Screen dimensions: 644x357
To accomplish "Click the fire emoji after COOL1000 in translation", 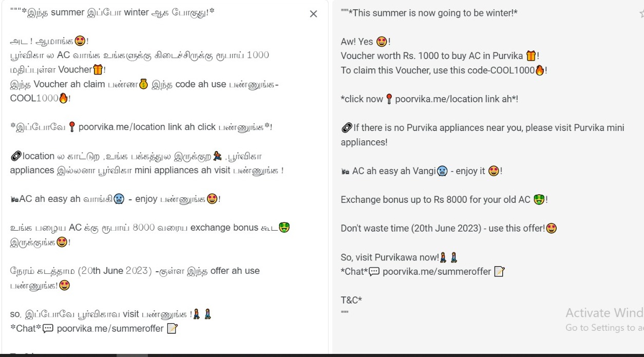I will tap(539, 70).
